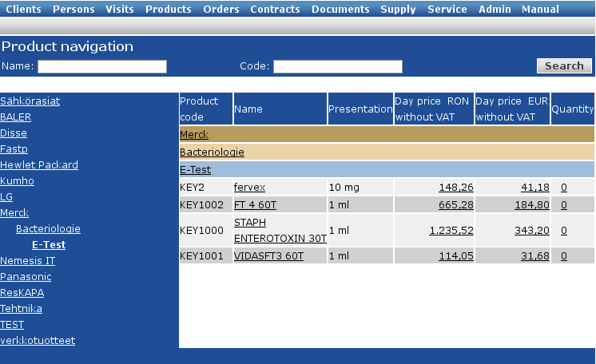Click EUR price 41,18 for fervex
The image size is (596, 364).
pyautogui.click(x=535, y=188)
